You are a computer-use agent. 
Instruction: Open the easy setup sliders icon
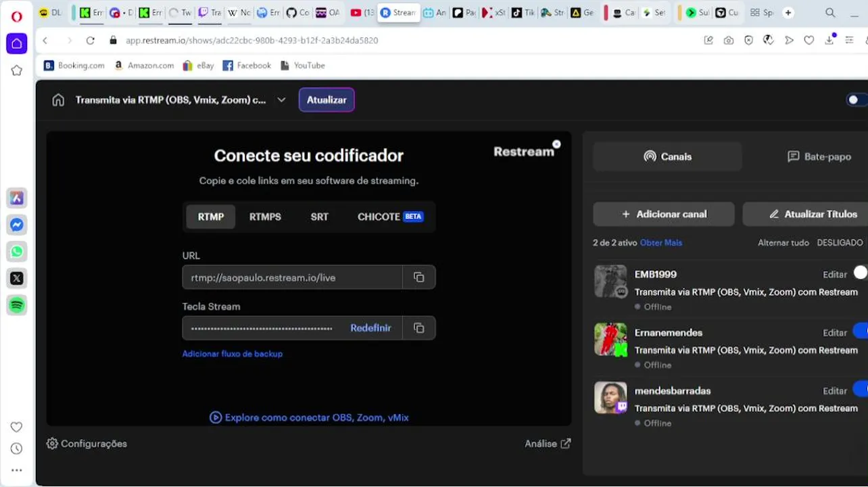(x=849, y=41)
